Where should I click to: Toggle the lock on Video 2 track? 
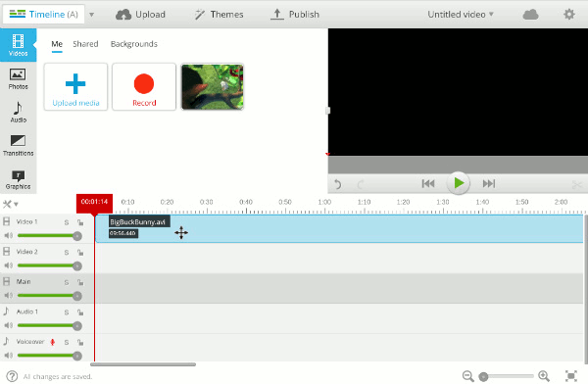(80, 253)
